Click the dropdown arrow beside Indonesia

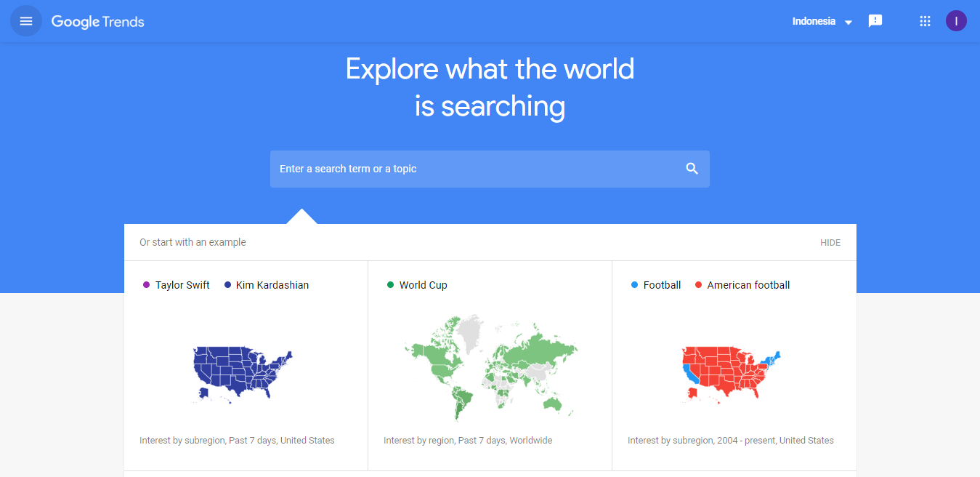click(848, 23)
